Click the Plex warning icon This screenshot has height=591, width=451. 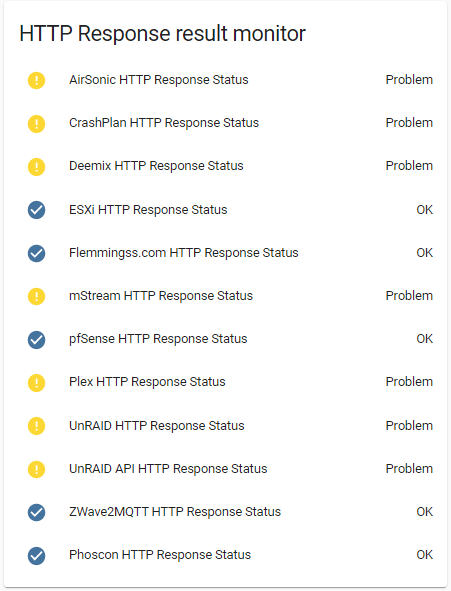37,383
